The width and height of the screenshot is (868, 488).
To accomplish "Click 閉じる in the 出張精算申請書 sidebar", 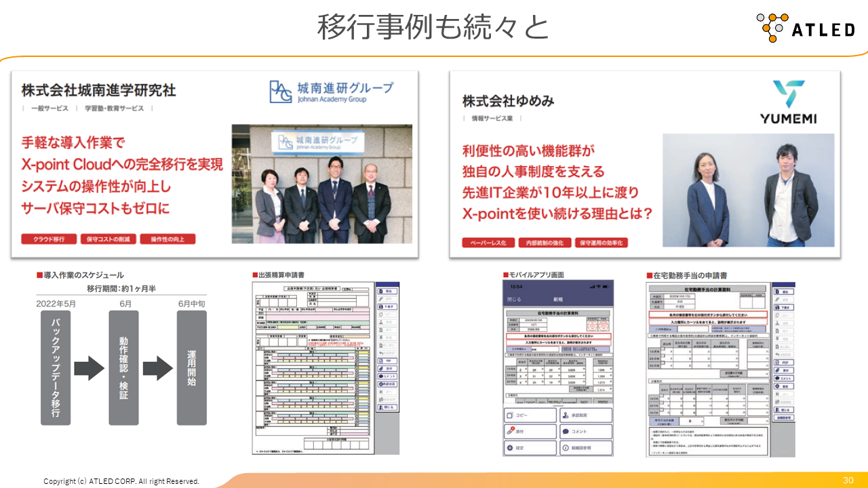I will (387, 407).
